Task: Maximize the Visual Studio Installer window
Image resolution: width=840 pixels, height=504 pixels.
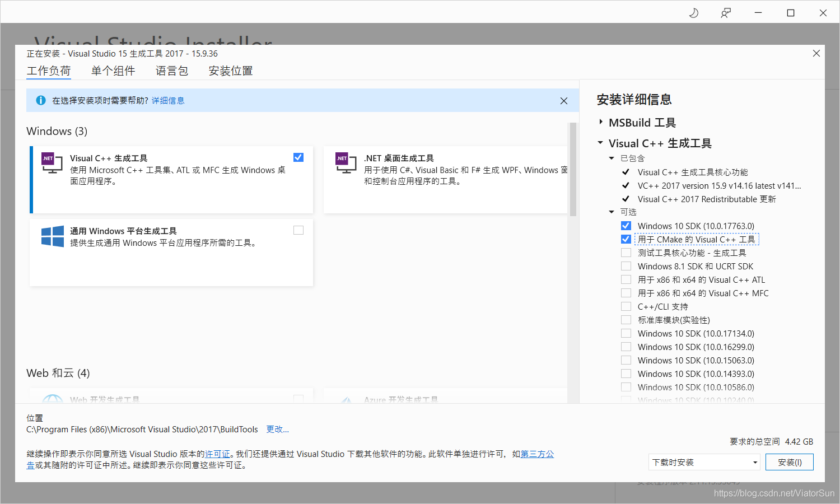Action: pyautogui.click(x=791, y=13)
